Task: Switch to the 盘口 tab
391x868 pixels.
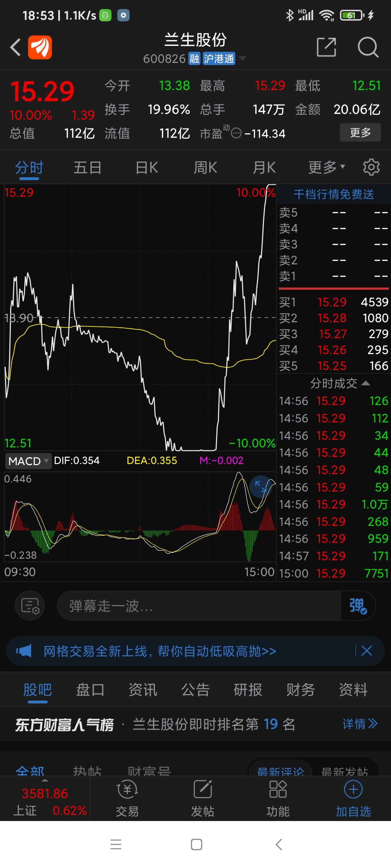Action: pos(90,690)
